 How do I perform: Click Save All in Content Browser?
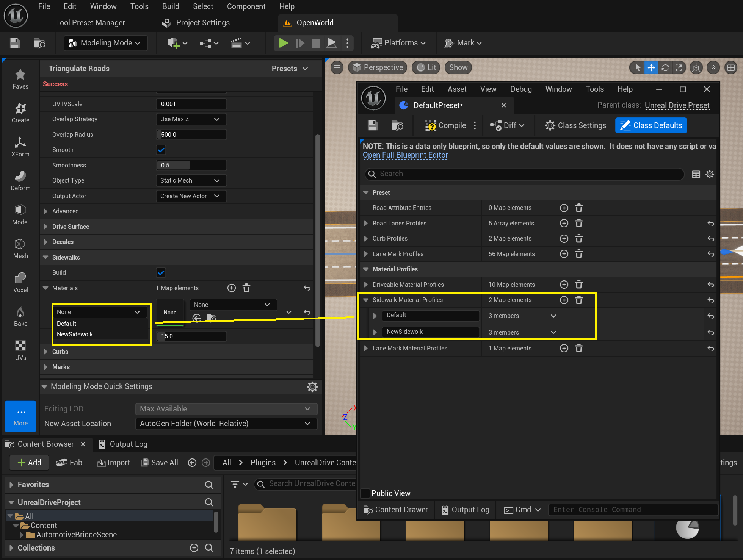point(160,463)
